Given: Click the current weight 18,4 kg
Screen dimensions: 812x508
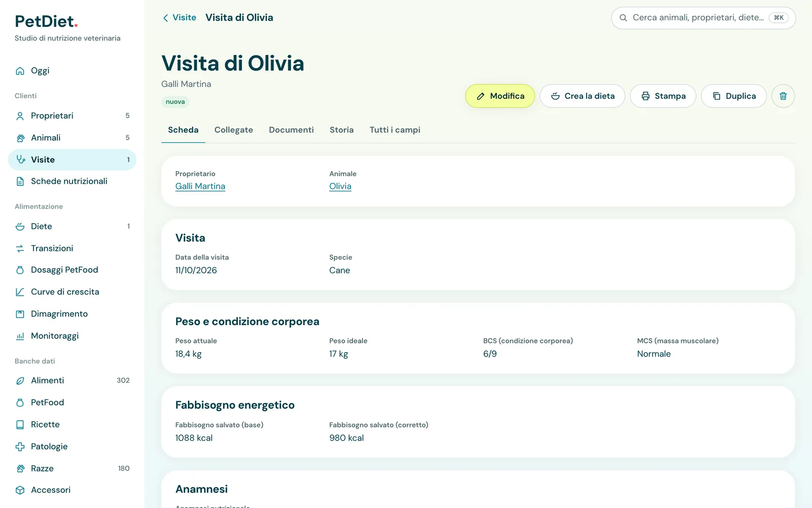Looking at the screenshot, I should pos(188,354).
